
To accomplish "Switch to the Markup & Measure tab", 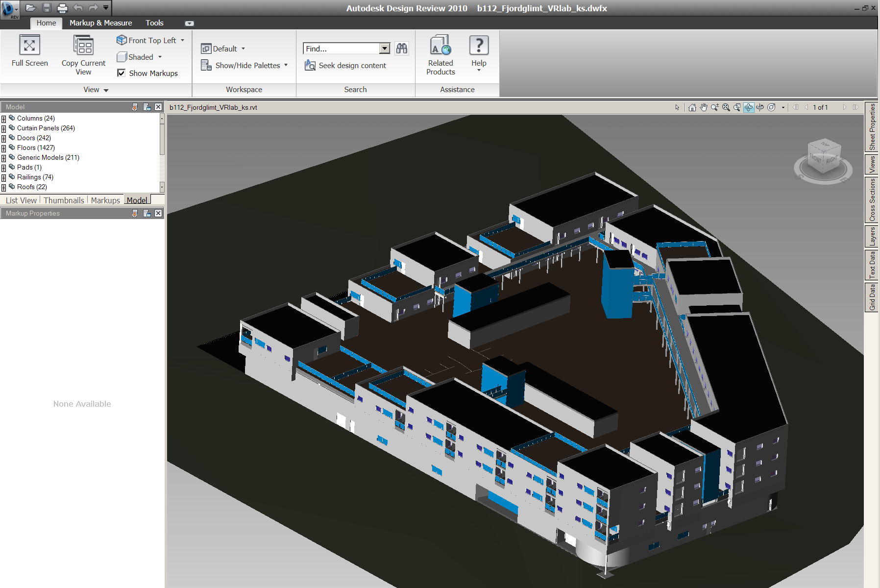I will pyautogui.click(x=100, y=23).
